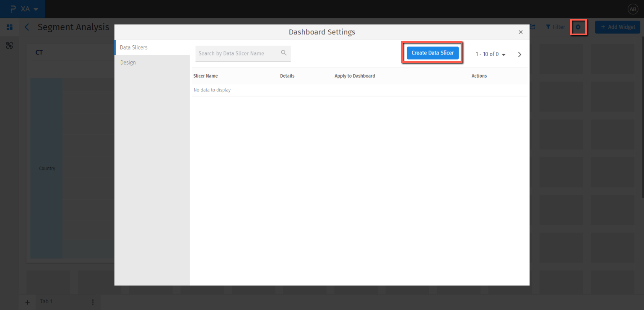Click the Details column header
This screenshot has height=310, width=644.
pyautogui.click(x=287, y=76)
